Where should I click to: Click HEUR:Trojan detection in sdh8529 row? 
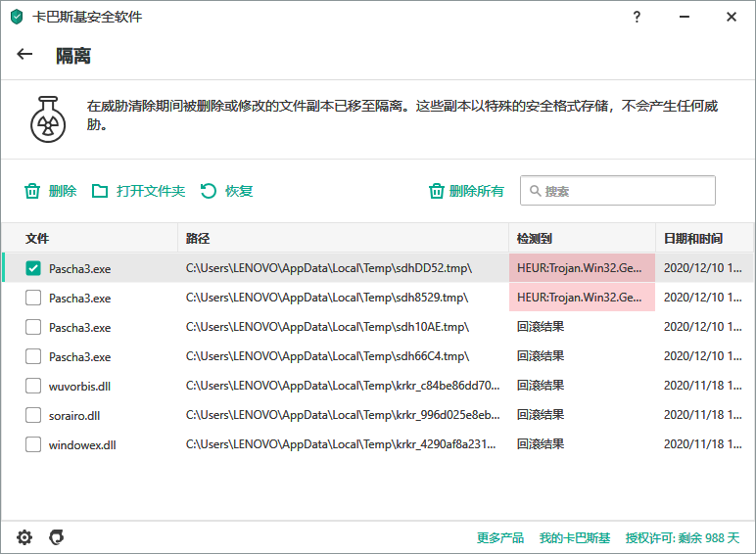pyautogui.click(x=580, y=298)
